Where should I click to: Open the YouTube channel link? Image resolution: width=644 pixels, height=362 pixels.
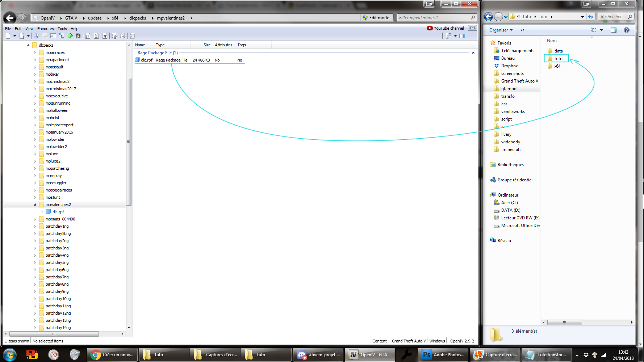[445, 28]
